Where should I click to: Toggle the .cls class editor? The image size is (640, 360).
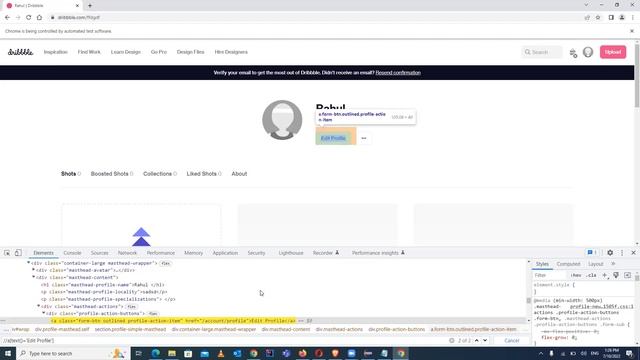[591, 275]
